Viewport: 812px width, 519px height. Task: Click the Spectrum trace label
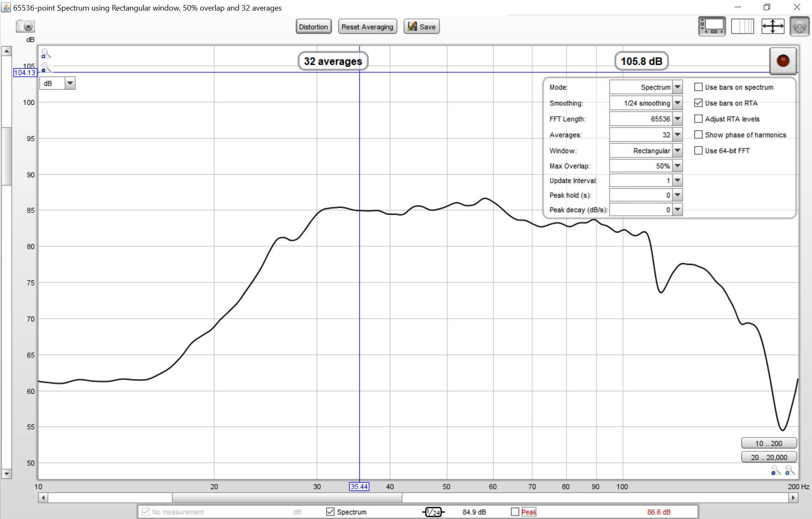pyautogui.click(x=352, y=512)
